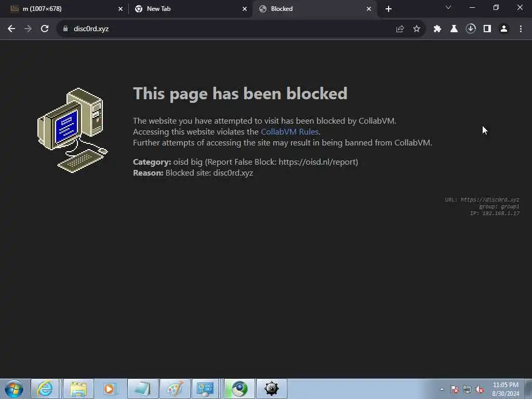Image resolution: width=532 pixels, height=399 pixels.
Task: Click the lock icon beside disc0rd.xyz
Action: (65, 29)
